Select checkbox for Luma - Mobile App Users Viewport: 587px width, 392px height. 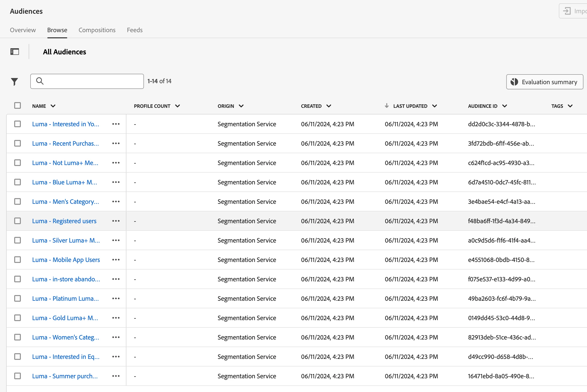[18, 260]
